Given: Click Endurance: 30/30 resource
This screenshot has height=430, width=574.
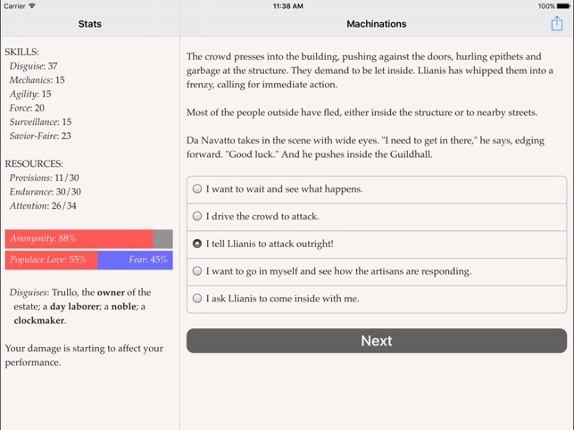Looking at the screenshot, I should pyautogui.click(x=45, y=192).
